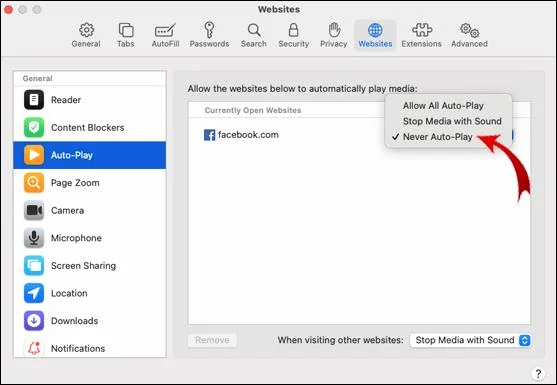Viewport: 557px width, 385px height.
Task: Click the Notifications bell icon
Action: (x=34, y=348)
